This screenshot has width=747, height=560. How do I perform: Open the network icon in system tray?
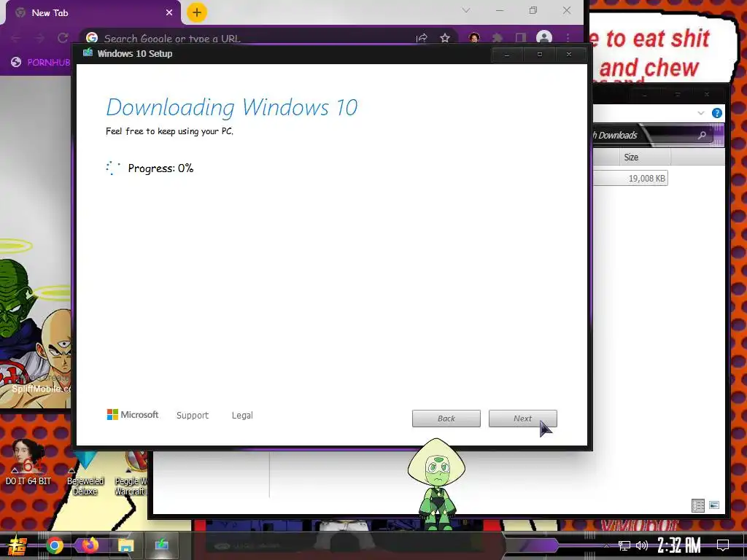624,545
